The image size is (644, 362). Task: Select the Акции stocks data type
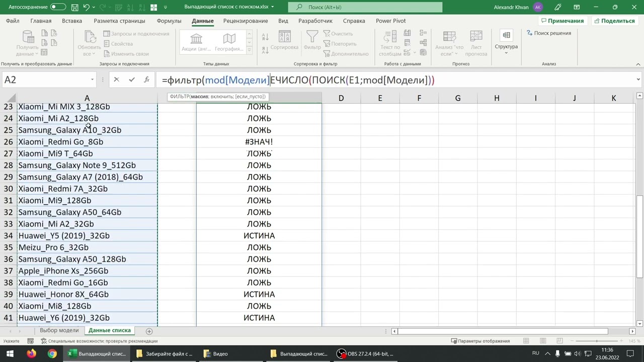[196, 42]
